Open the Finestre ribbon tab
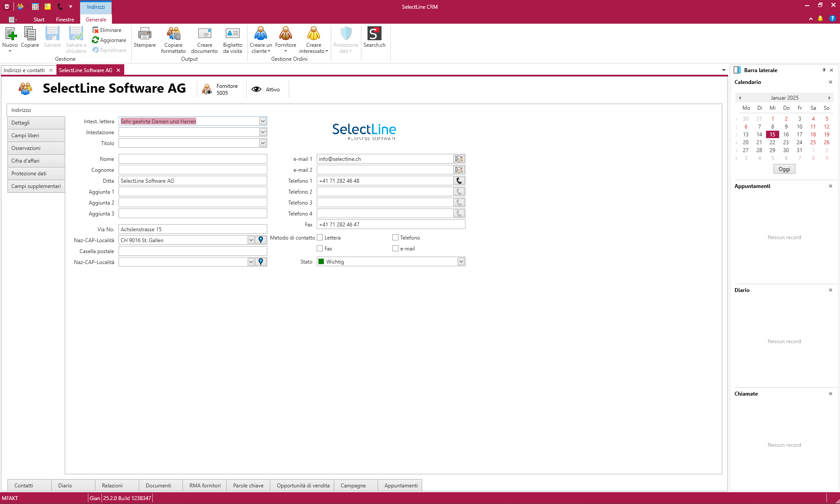 [65, 20]
